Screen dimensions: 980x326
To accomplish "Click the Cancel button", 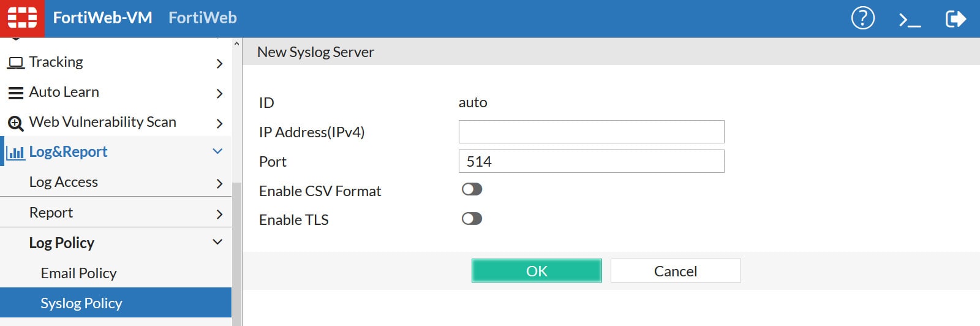I will click(675, 271).
